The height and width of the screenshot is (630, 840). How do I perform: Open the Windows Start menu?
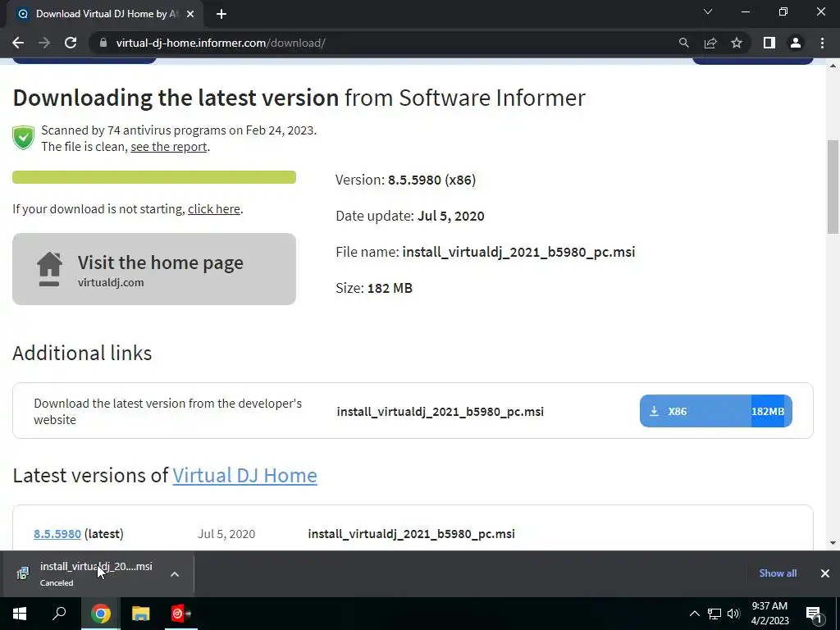click(x=20, y=614)
